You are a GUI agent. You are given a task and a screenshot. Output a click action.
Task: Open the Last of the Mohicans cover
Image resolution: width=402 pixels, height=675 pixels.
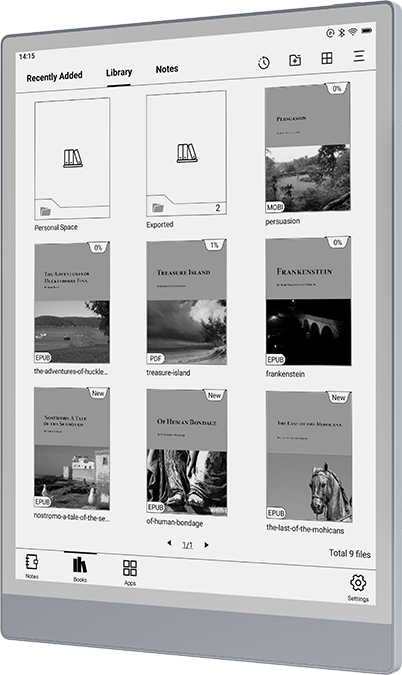pyautogui.click(x=309, y=456)
